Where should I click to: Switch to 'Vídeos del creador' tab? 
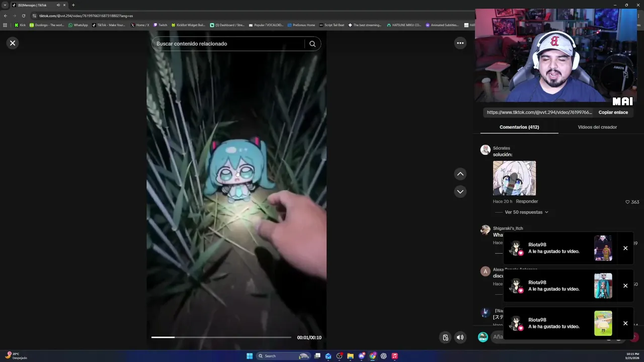[x=597, y=127]
